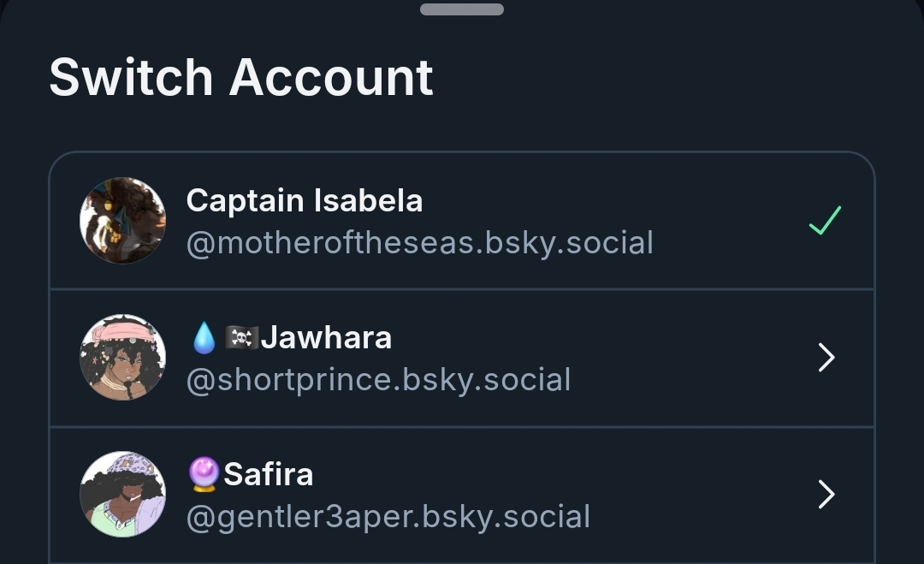Choose the Safira display name
Image resolution: width=924 pixels, height=564 pixels.
269,475
